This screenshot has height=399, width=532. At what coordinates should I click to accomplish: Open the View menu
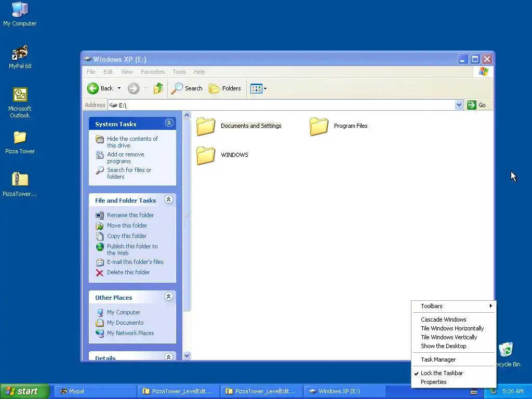tap(127, 72)
